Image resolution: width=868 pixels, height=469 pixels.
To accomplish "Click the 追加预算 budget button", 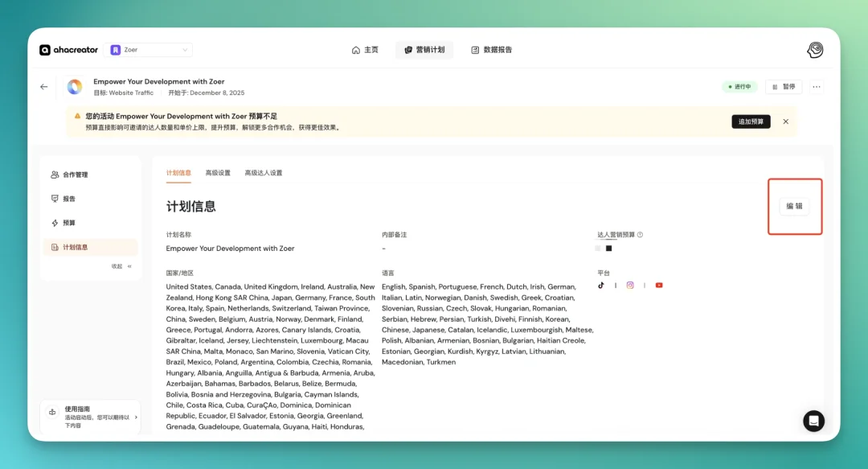I will 750,121.
